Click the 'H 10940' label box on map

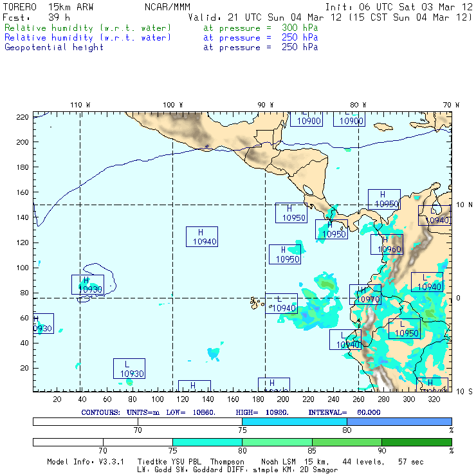click(202, 237)
